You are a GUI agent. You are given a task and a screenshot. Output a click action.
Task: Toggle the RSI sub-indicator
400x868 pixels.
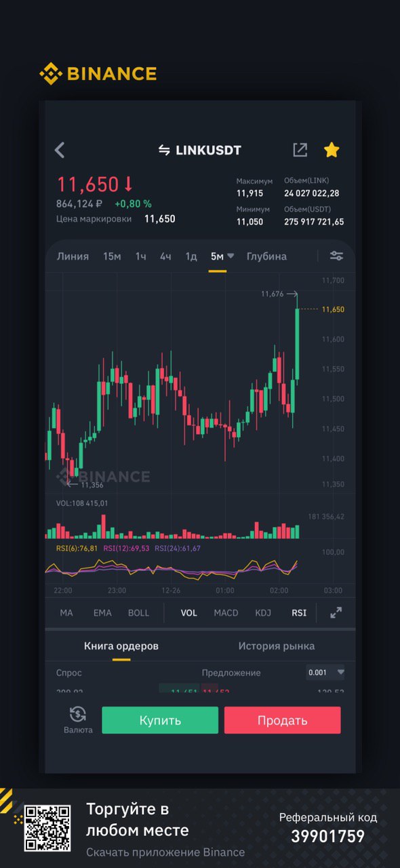[299, 612]
